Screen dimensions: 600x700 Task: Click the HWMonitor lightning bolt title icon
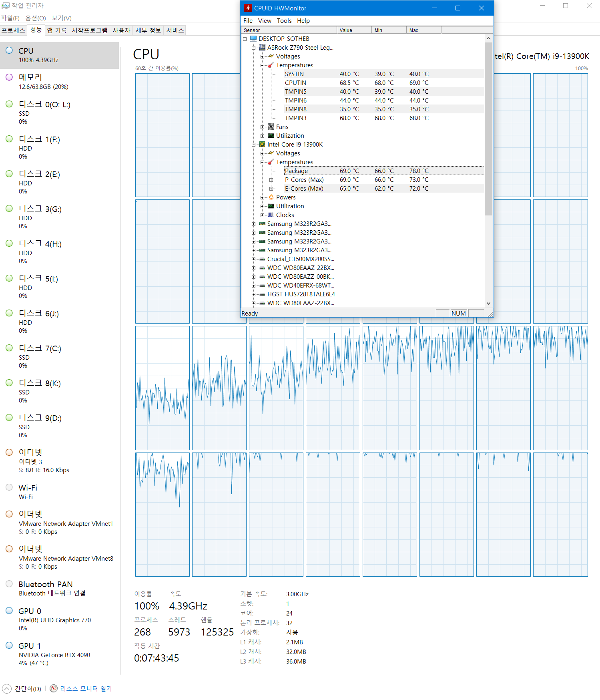pyautogui.click(x=248, y=8)
